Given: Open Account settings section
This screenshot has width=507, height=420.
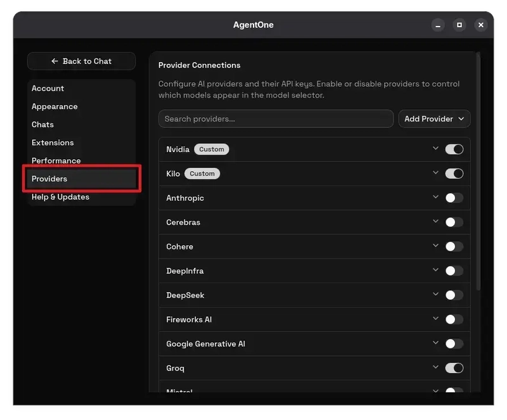Looking at the screenshot, I should point(82,88).
